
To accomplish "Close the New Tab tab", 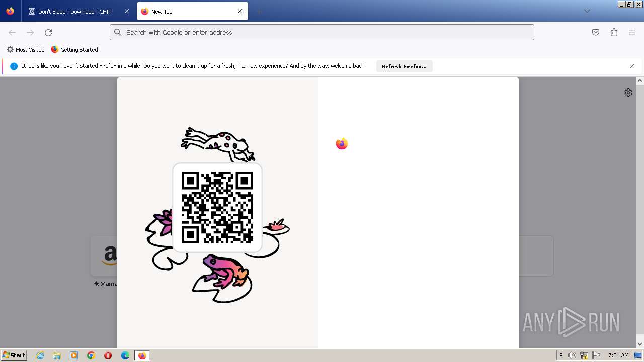I will (x=240, y=11).
